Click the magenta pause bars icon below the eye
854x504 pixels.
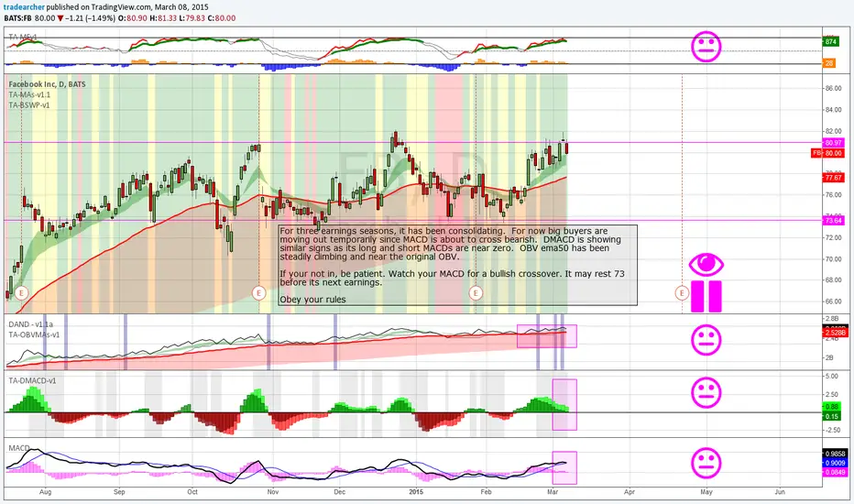coord(706,296)
